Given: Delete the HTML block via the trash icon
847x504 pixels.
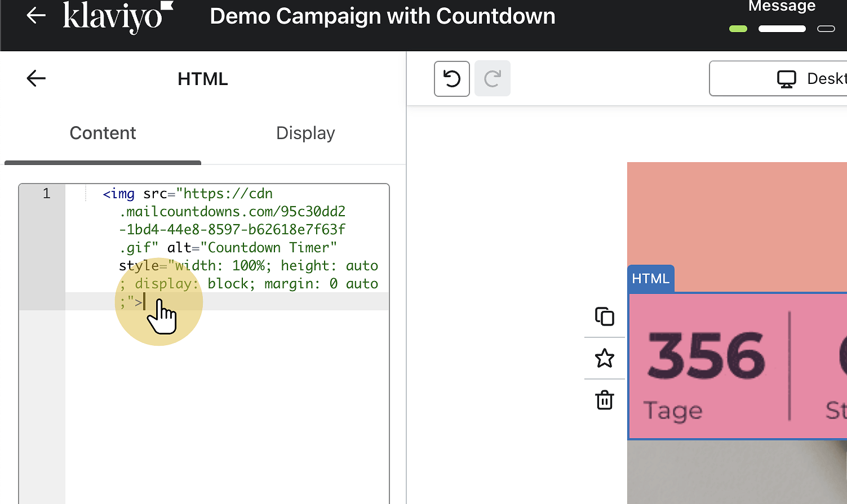Looking at the screenshot, I should 604,400.
